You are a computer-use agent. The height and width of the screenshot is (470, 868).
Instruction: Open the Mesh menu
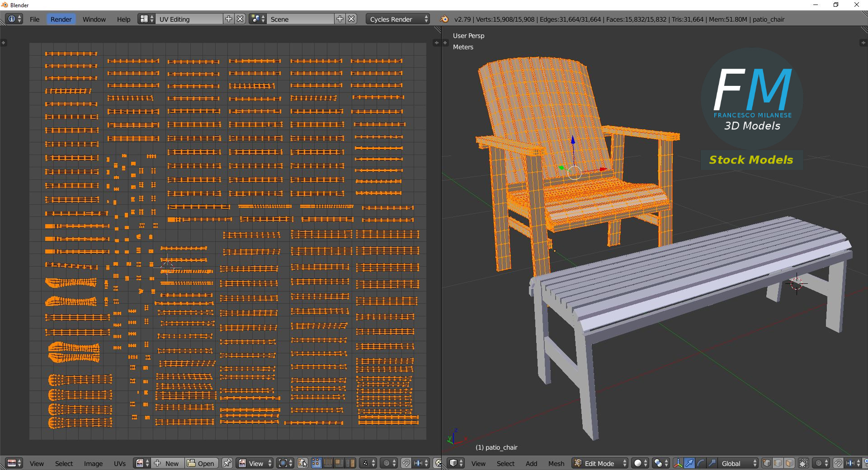pyautogui.click(x=556, y=464)
